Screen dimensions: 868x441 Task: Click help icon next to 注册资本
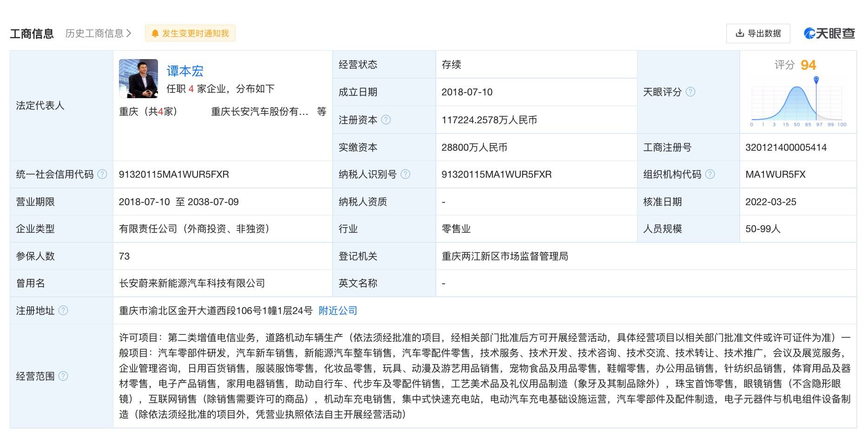click(386, 120)
